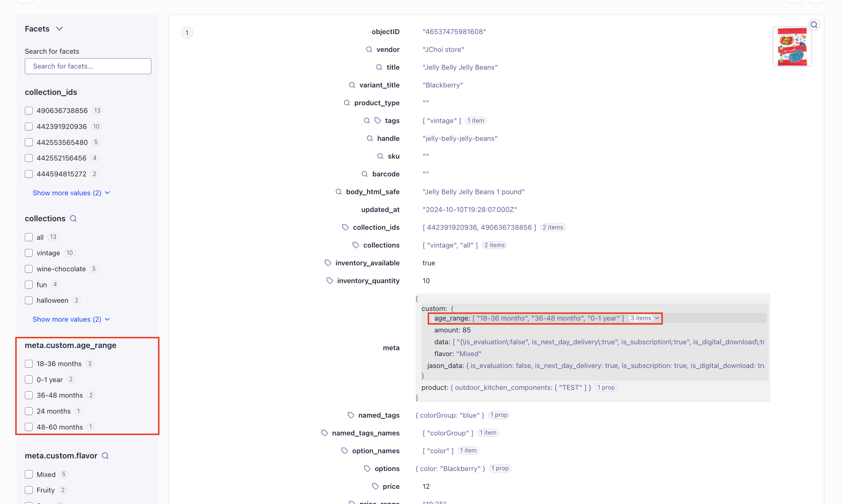The width and height of the screenshot is (842, 504).
Task: Click the objectID value "46537475981608"
Action: tap(454, 31)
